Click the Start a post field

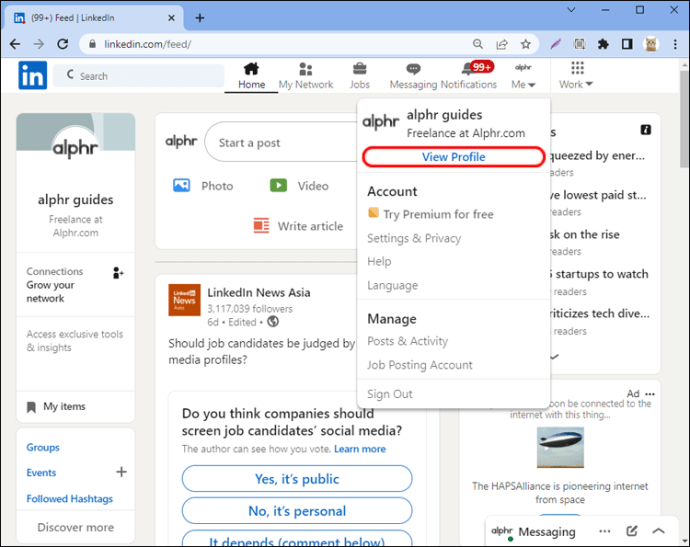pos(282,142)
